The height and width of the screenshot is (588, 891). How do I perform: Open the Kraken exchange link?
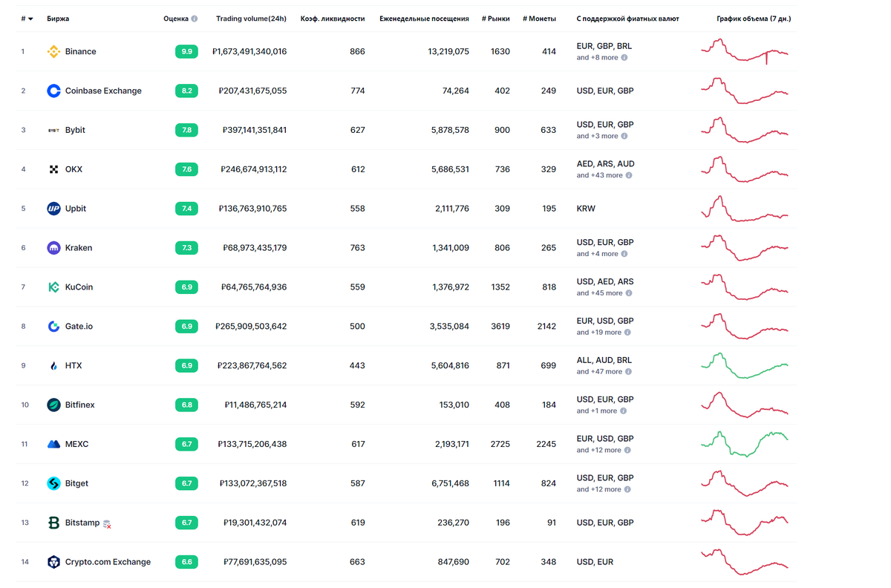79,248
